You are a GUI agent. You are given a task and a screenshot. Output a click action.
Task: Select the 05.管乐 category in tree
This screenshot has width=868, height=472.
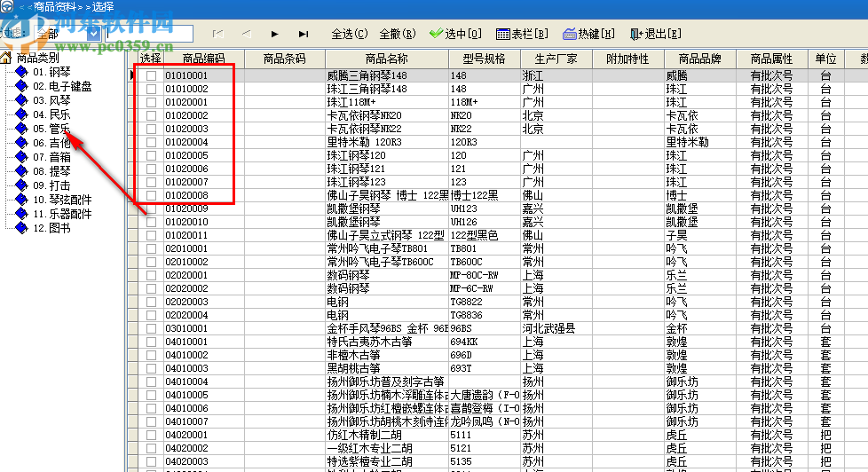51,129
